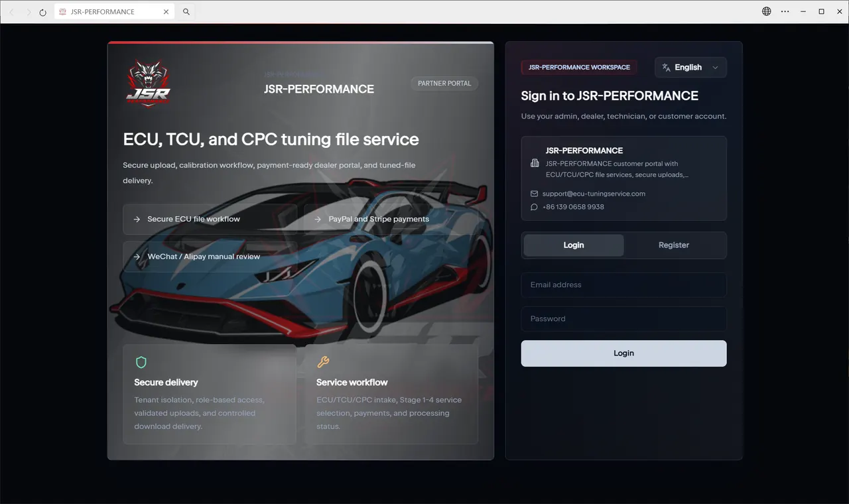Focus the Password field
The width and height of the screenshot is (849, 504).
tap(624, 319)
